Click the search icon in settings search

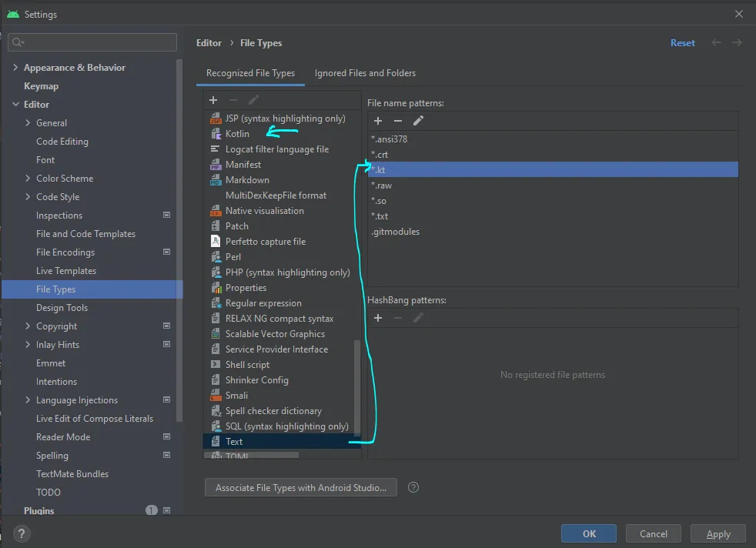click(18, 42)
